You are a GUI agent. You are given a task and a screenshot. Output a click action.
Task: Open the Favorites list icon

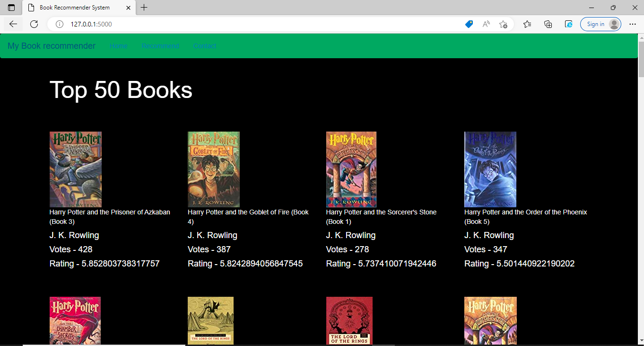tap(527, 24)
